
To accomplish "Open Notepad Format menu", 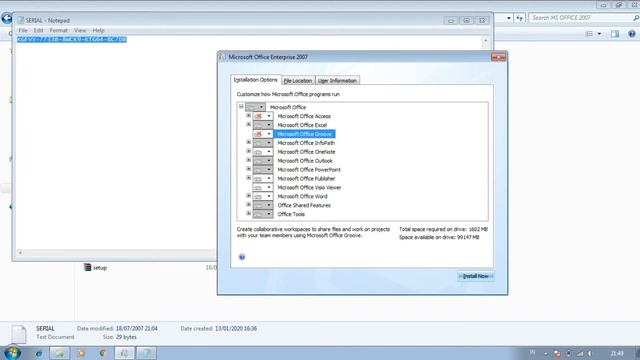I will pos(58,30).
